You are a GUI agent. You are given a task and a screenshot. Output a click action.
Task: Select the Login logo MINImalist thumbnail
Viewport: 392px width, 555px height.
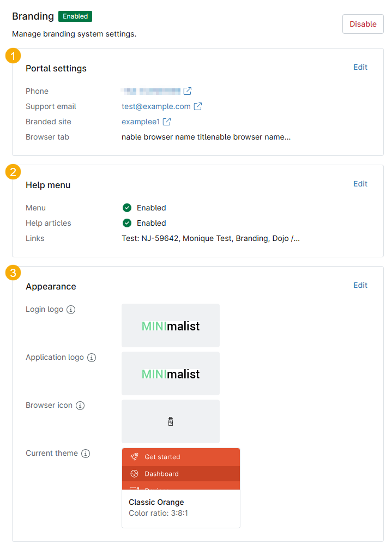pyautogui.click(x=171, y=325)
